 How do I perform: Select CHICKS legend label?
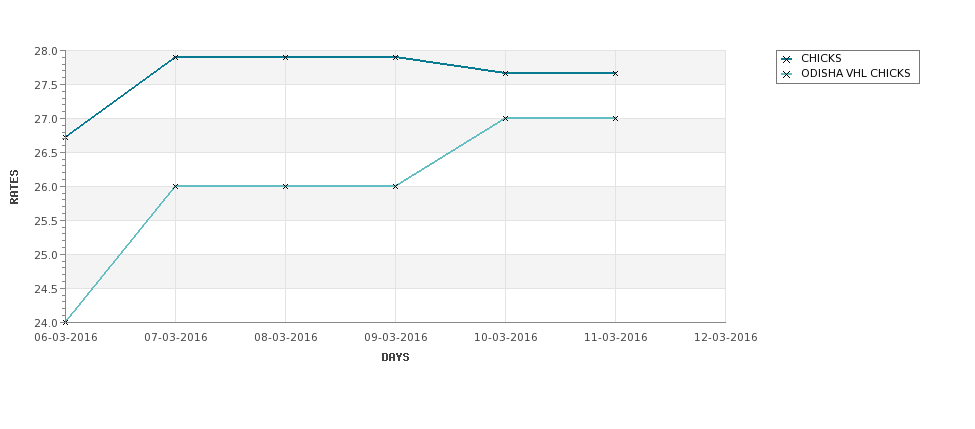pos(821,58)
